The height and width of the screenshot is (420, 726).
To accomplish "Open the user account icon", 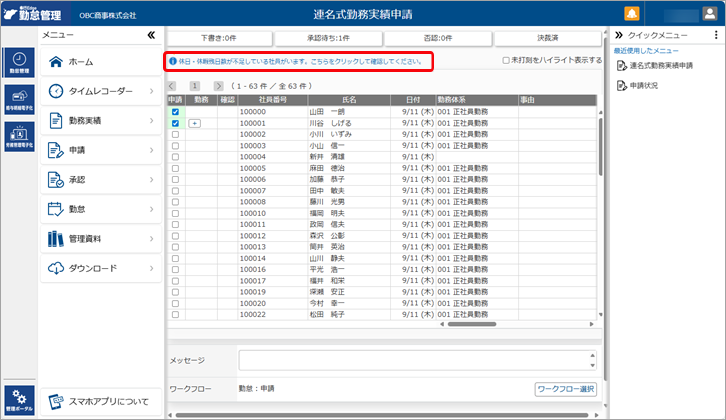I will (x=707, y=13).
